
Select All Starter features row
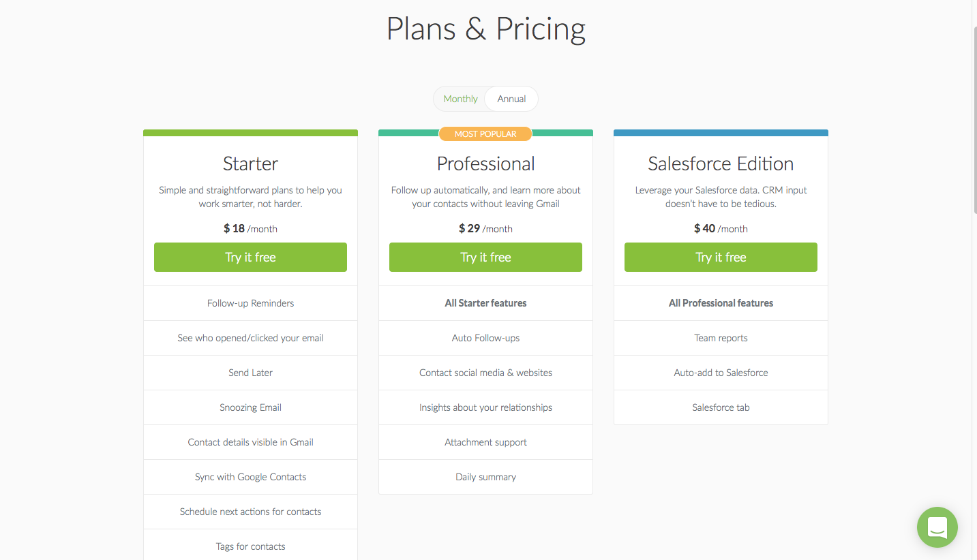[x=485, y=303]
